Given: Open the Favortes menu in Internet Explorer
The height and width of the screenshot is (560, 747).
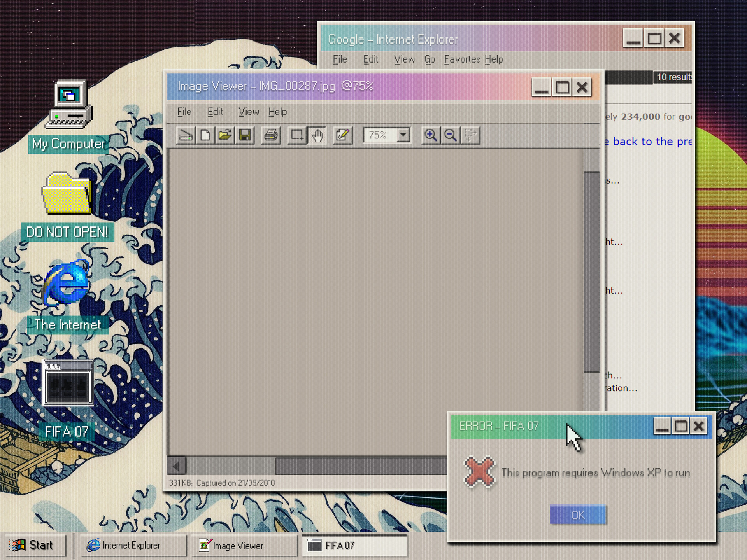Looking at the screenshot, I should click(x=463, y=59).
